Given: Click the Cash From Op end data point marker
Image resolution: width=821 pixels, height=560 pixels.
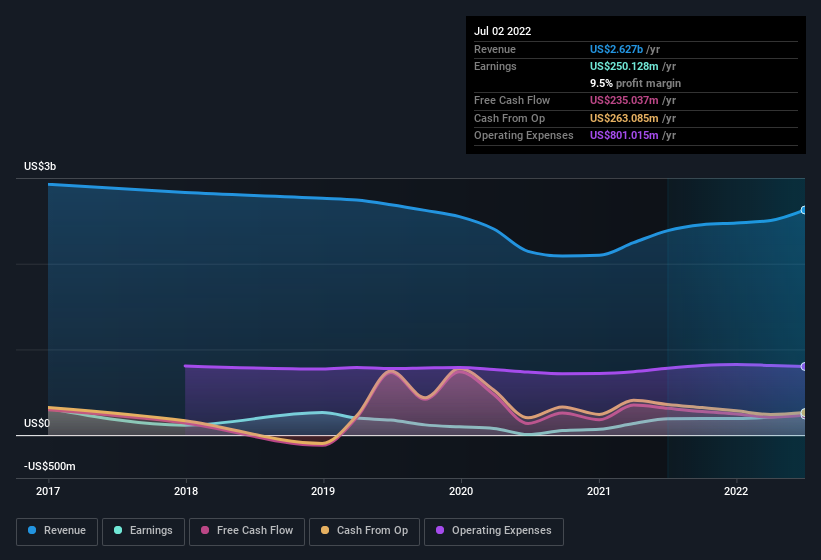Looking at the screenshot, I should coord(804,412).
